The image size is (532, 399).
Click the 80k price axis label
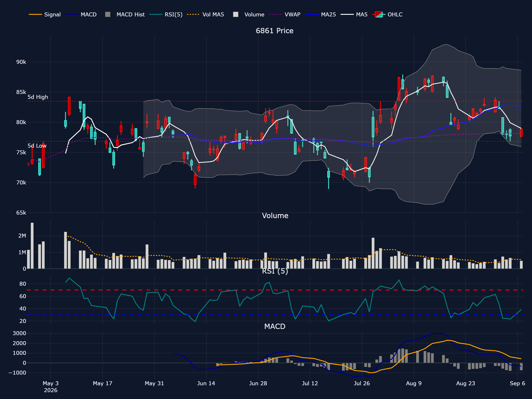coord(21,122)
